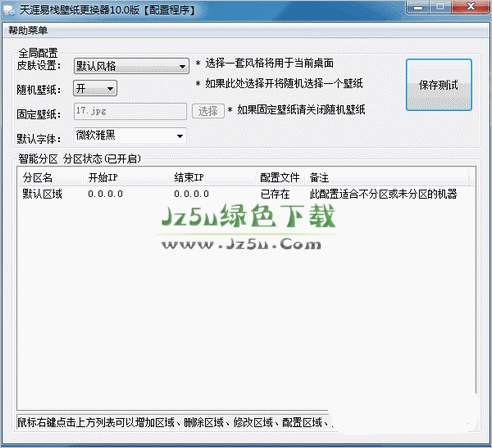The image size is (492, 448).
Task: Close the 天涯易栈壁纸更换器 window
Action: tap(470, 7)
